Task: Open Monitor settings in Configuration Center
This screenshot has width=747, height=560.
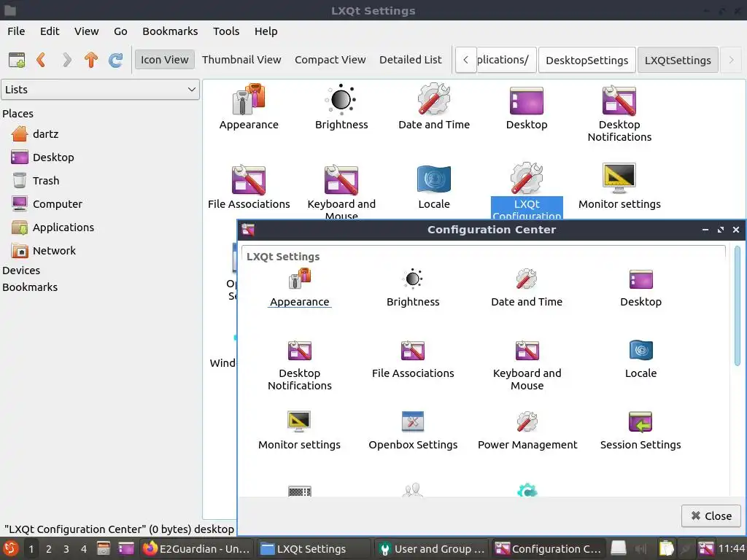Action: pyautogui.click(x=299, y=430)
